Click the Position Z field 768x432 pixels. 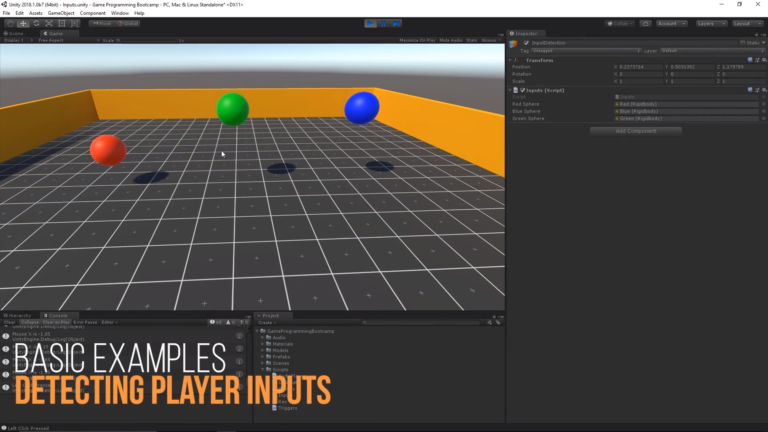point(744,67)
